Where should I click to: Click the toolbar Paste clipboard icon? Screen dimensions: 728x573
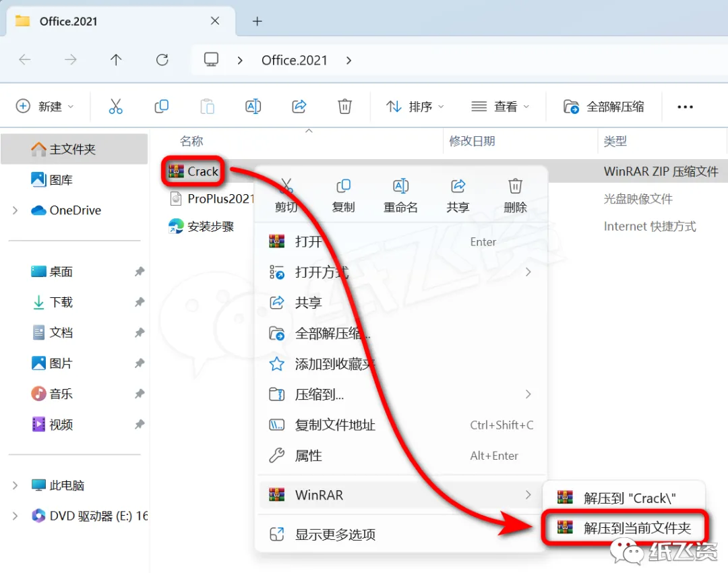pyautogui.click(x=207, y=107)
